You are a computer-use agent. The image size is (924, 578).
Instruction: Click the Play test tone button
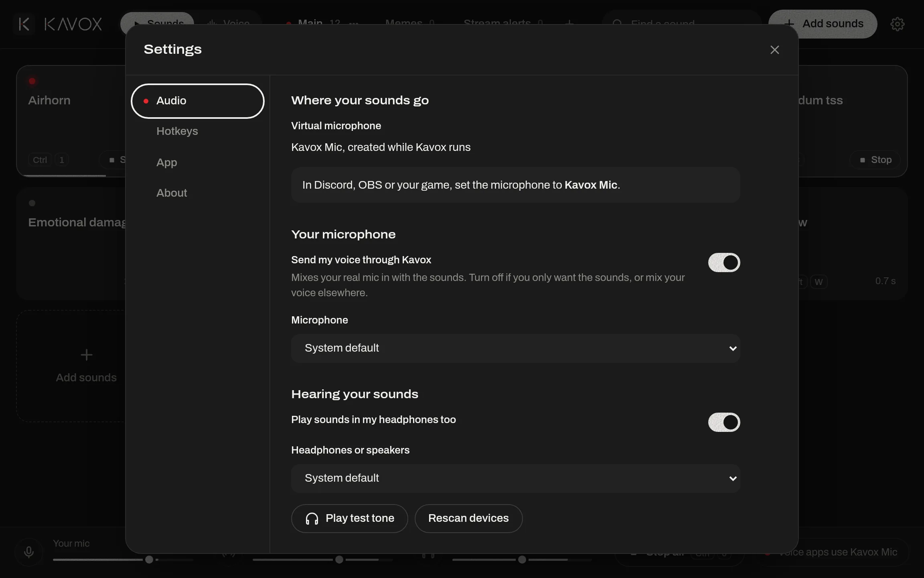(x=349, y=519)
